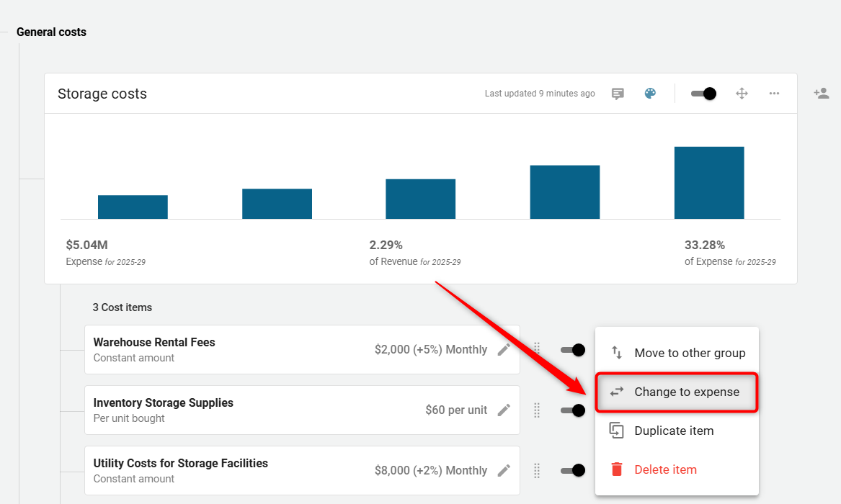Disable the Inventory Storage Supplies toggle

[x=573, y=410]
